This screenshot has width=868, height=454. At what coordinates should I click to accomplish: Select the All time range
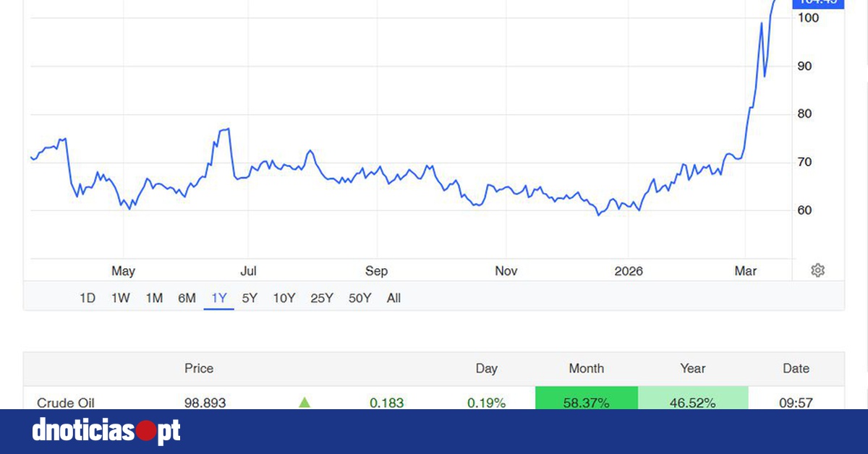coord(393,298)
